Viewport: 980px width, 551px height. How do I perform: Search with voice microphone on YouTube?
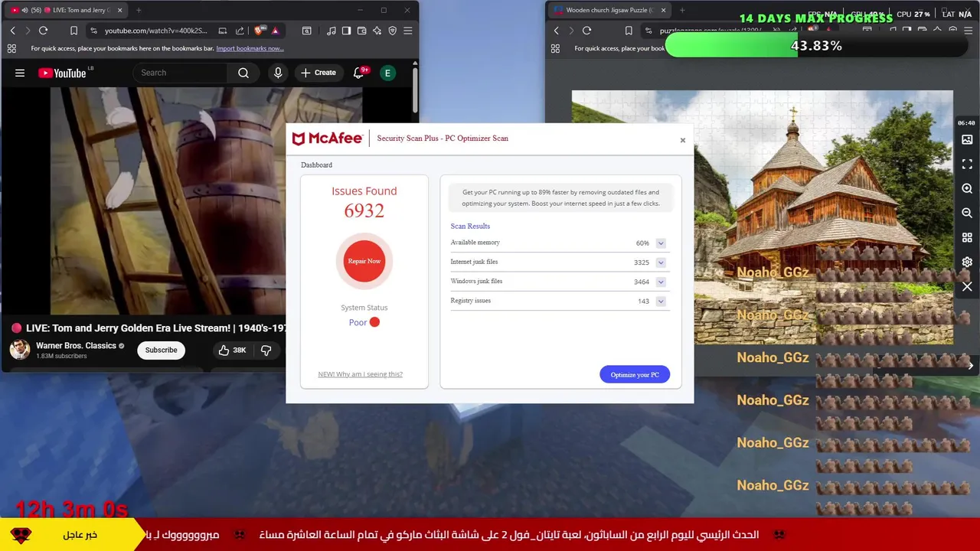[278, 73]
